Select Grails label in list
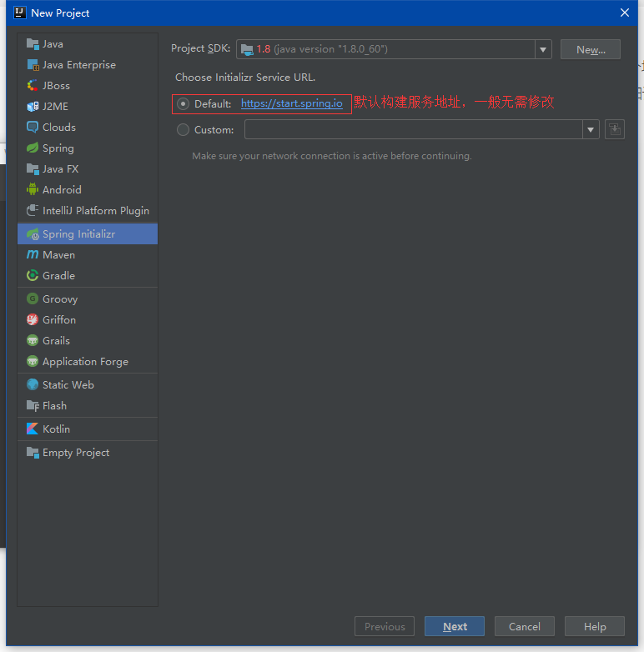 56,340
